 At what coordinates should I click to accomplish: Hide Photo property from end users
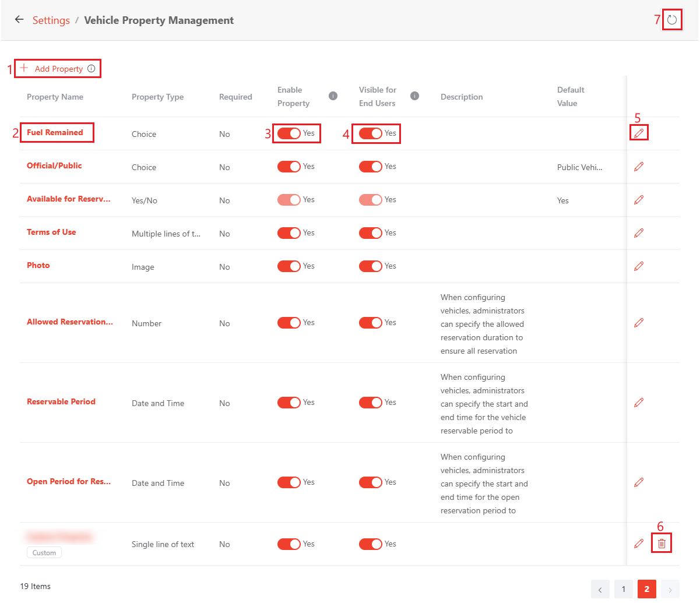[x=371, y=266]
